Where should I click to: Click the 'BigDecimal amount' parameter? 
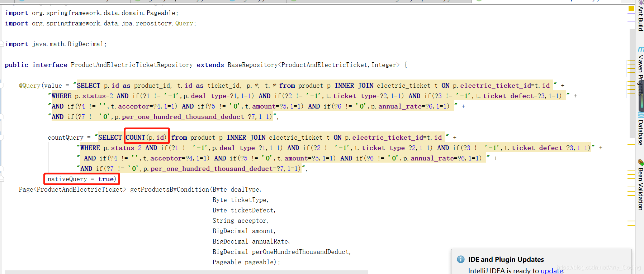coord(244,231)
